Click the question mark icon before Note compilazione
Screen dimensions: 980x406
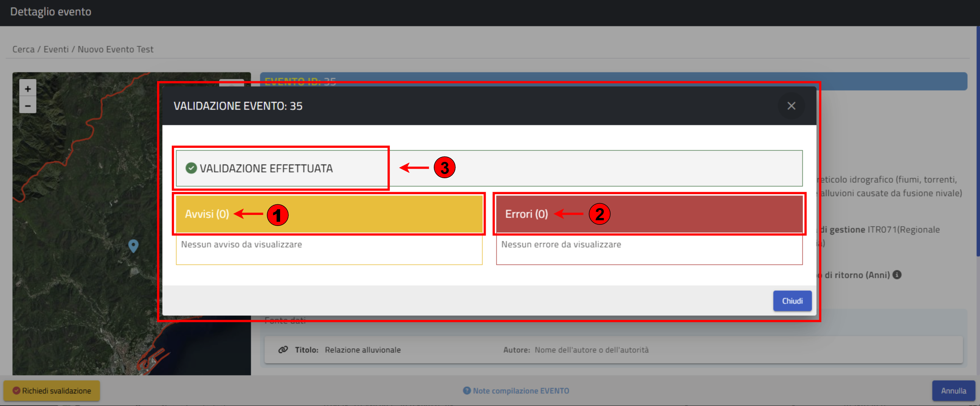(x=466, y=391)
